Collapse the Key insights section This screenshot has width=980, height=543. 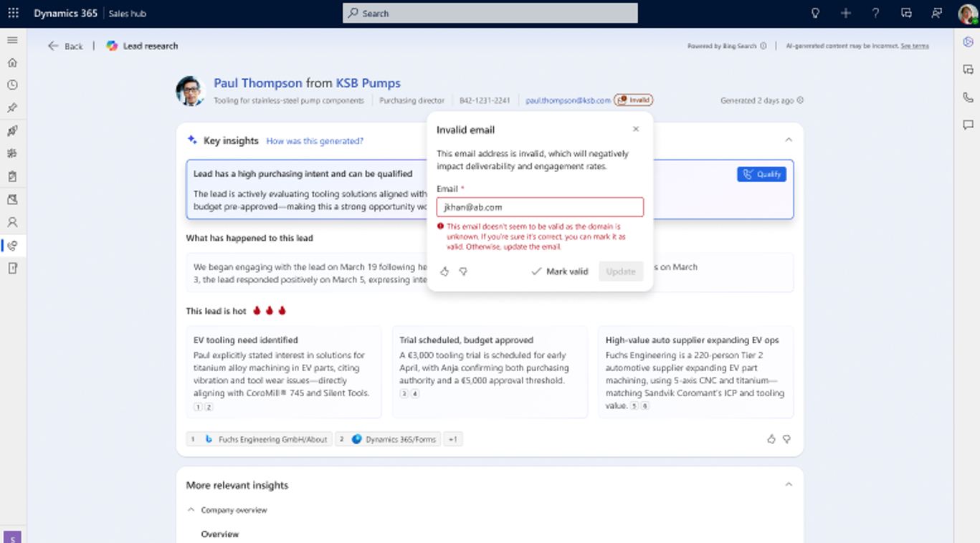[x=788, y=140]
